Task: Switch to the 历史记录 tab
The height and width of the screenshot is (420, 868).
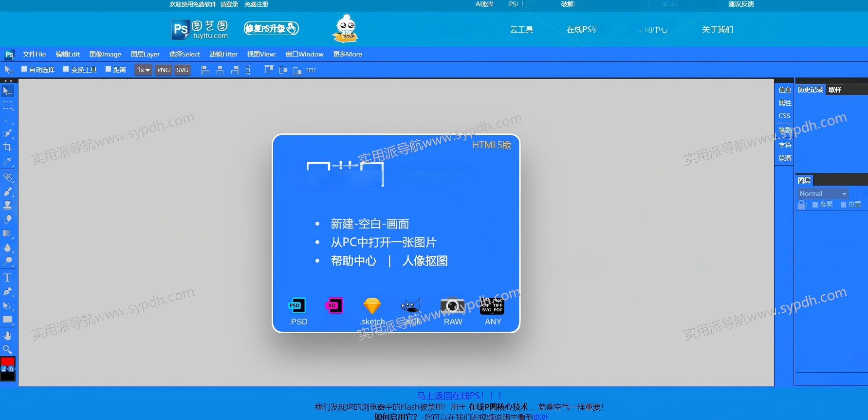Action: pyautogui.click(x=810, y=90)
